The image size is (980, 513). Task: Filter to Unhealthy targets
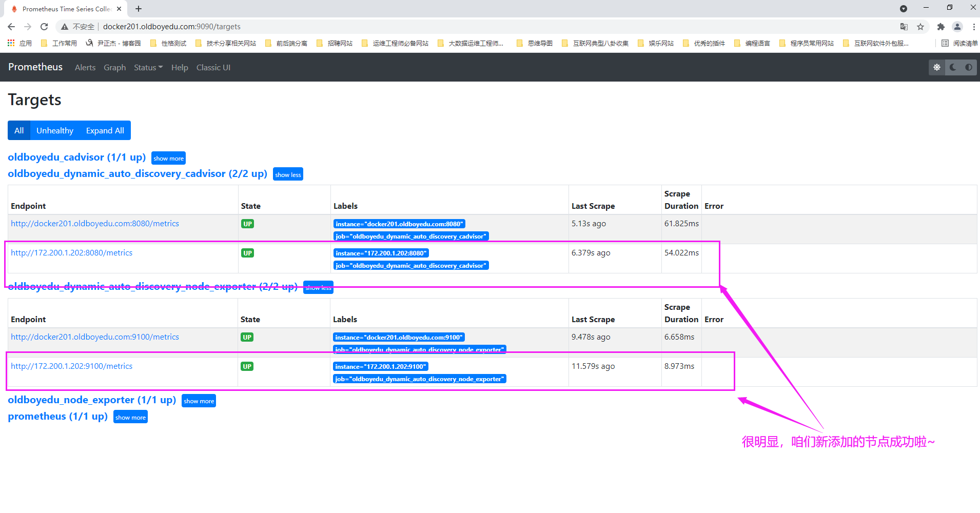pos(55,130)
